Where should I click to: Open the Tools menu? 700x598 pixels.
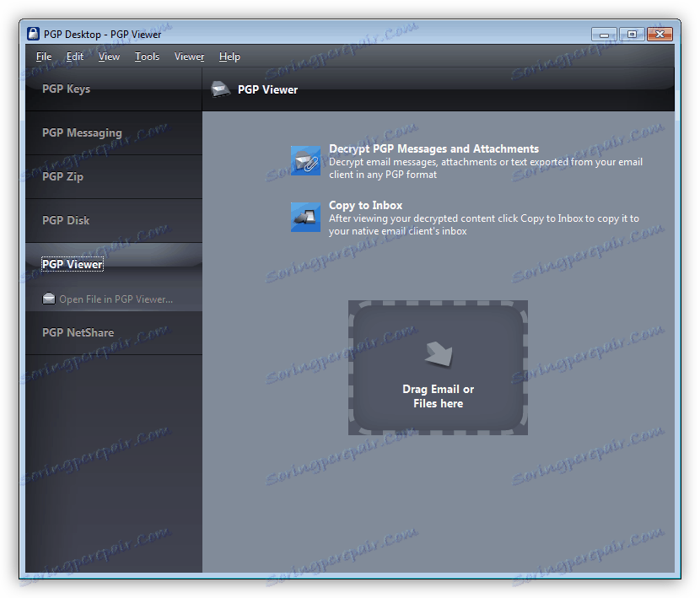pyautogui.click(x=147, y=57)
